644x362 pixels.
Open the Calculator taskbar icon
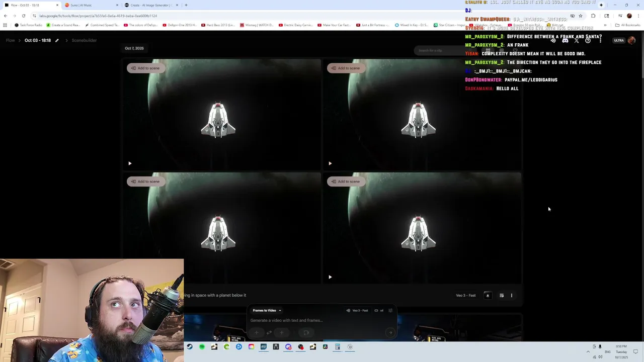pos(338,347)
